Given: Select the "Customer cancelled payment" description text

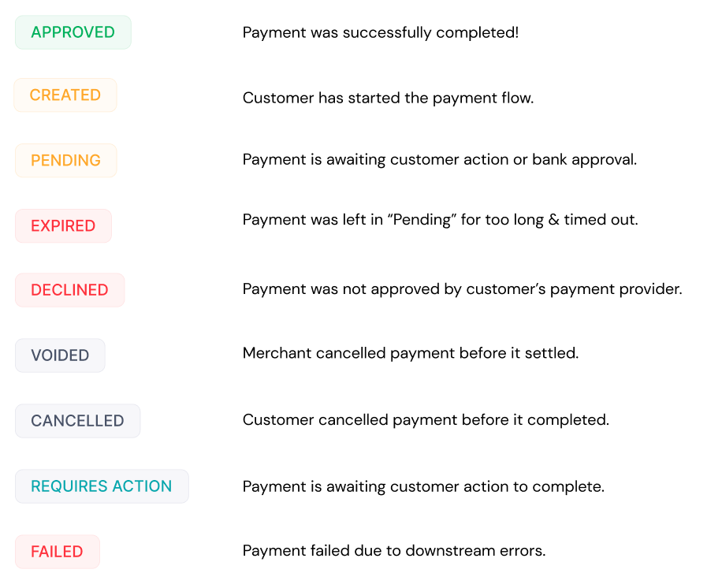Looking at the screenshot, I should (x=426, y=420).
